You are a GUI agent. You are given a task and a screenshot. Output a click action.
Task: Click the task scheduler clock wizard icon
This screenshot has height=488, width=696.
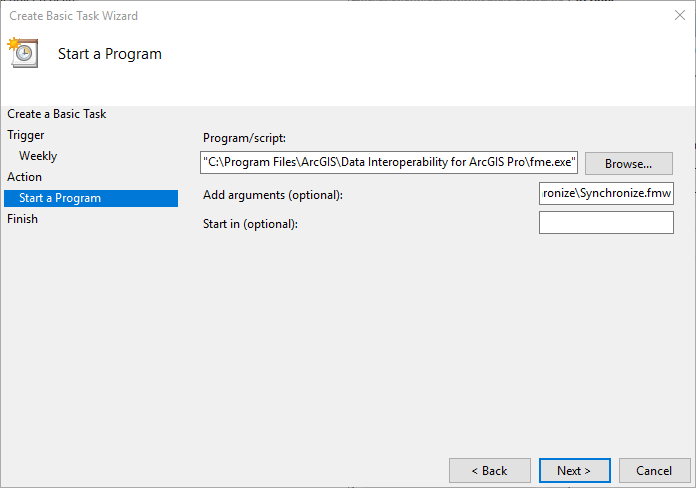tap(23, 52)
